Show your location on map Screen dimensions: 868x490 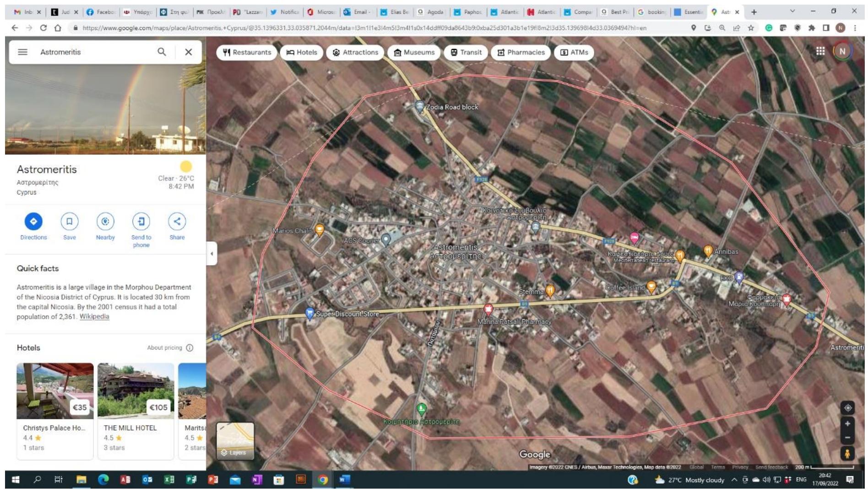point(847,408)
